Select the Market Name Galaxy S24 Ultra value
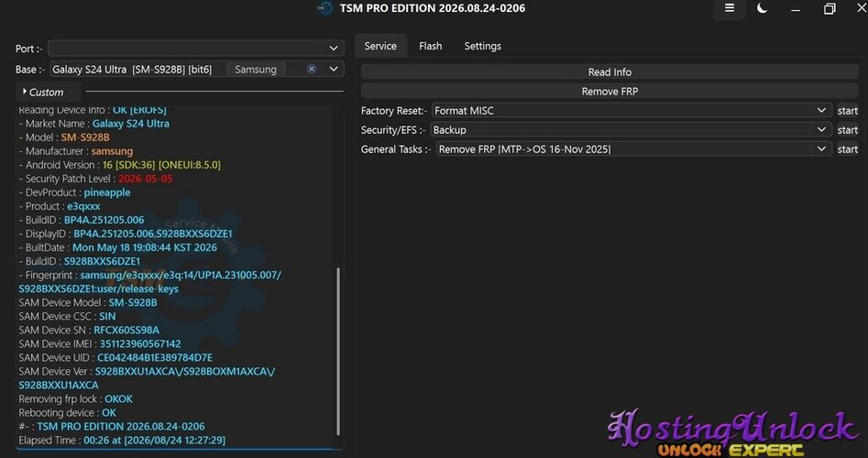 [131, 124]
